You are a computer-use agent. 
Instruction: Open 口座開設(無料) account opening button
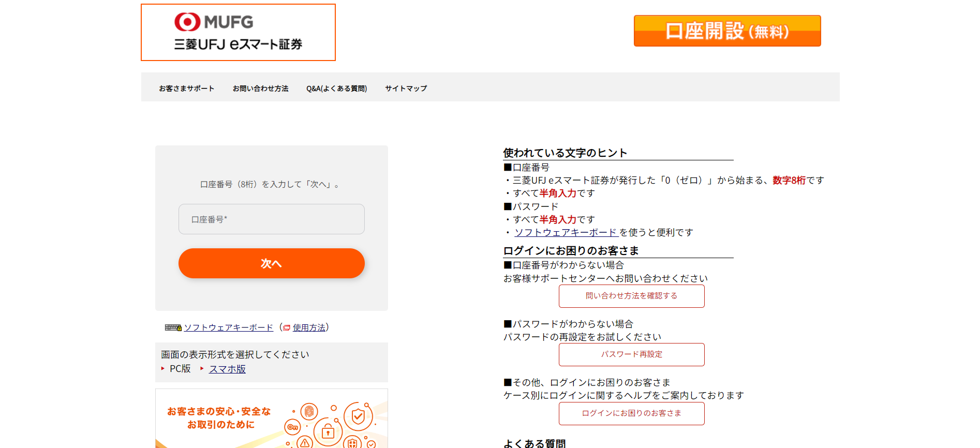tap(727, 31)
